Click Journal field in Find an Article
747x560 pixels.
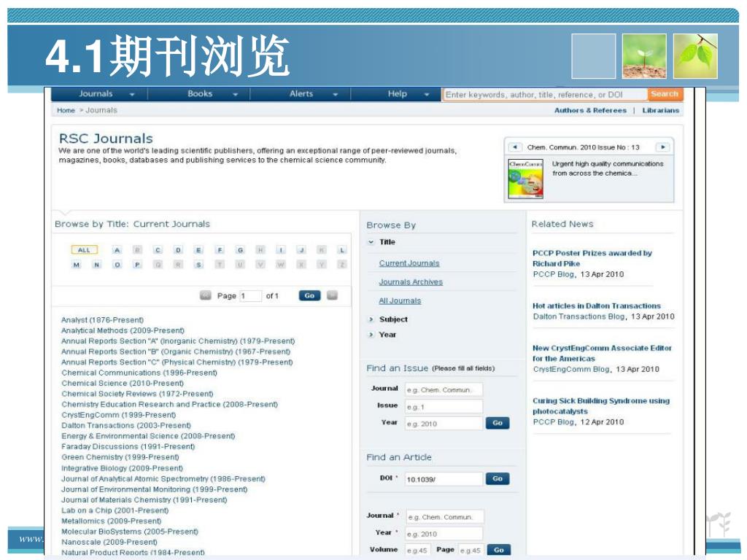tap(445, 517)
